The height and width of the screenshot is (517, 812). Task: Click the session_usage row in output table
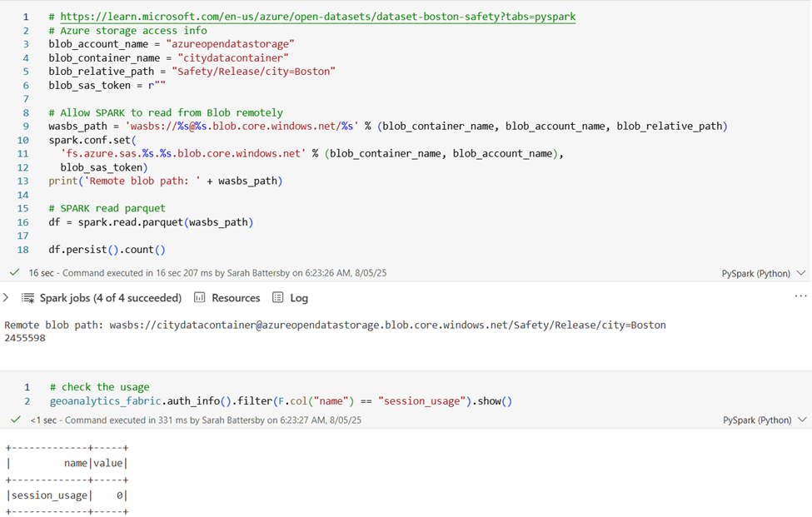coord(67,495)
